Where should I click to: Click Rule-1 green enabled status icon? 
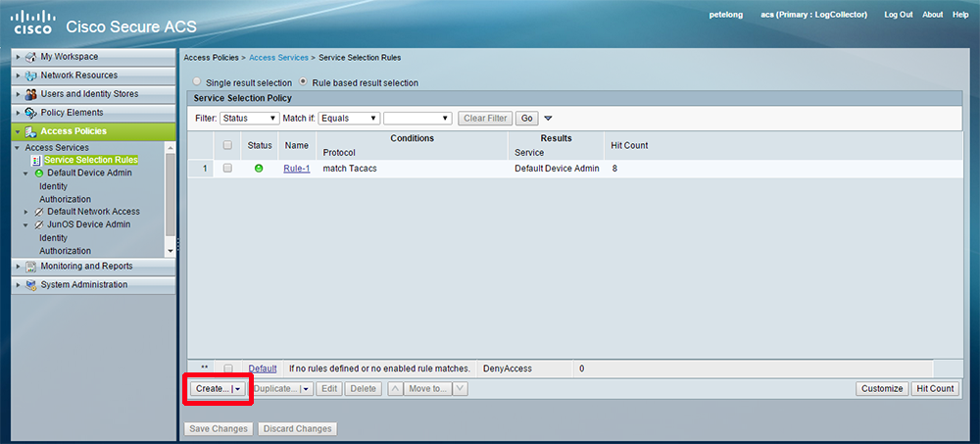(260, 169)
